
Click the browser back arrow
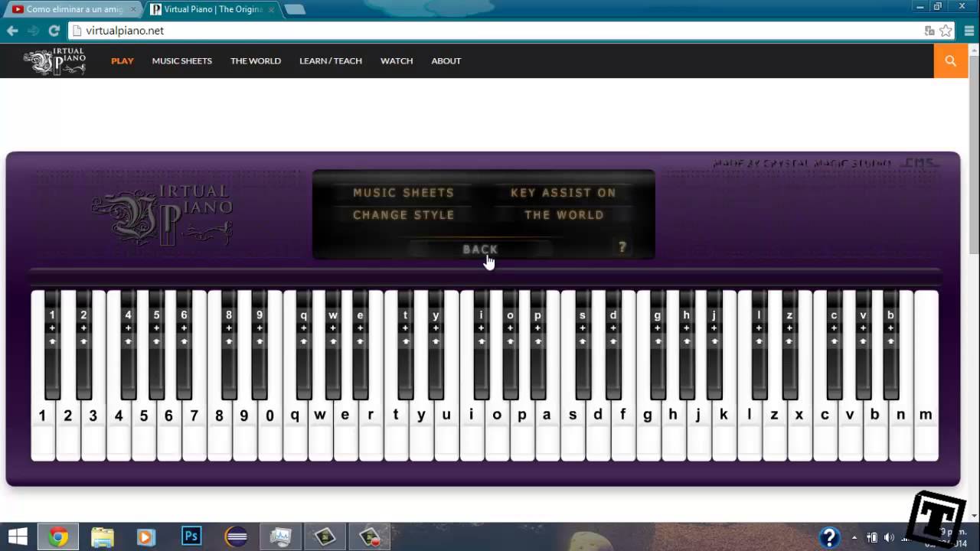pos(12,31)
